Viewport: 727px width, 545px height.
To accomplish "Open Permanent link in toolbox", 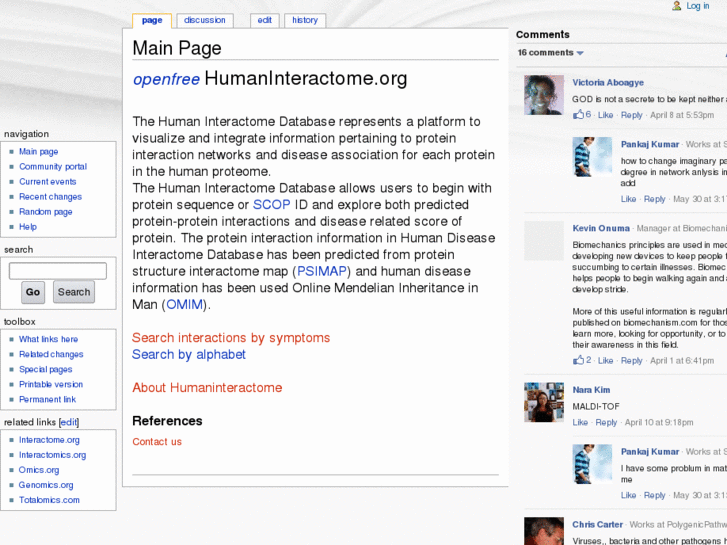I will (47, 399).
